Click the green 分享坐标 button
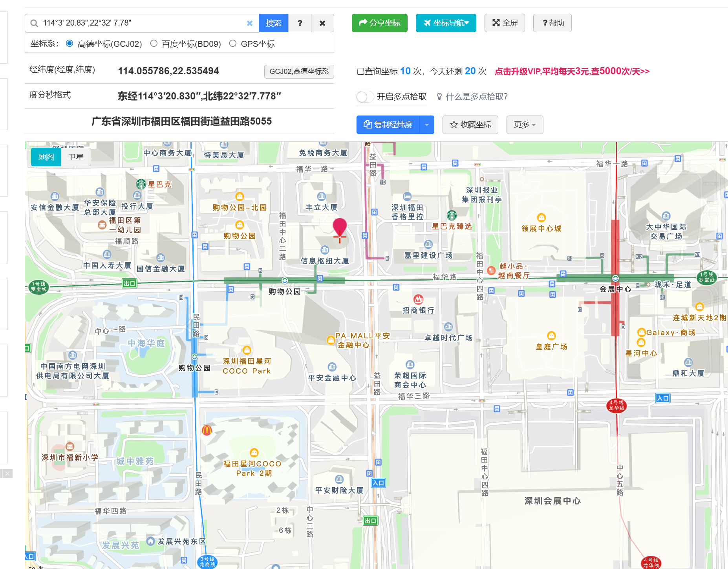The width and height of the screenshot is (728, 569). click(x=380, y=23)
